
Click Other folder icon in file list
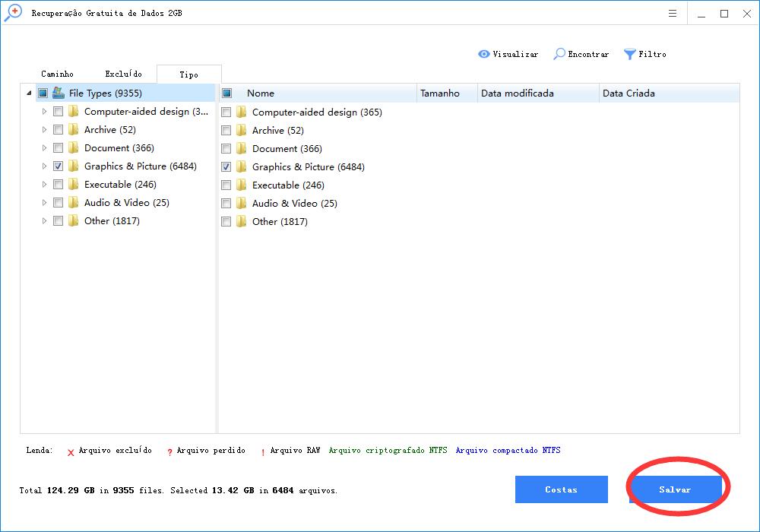[x=242, y=221]
